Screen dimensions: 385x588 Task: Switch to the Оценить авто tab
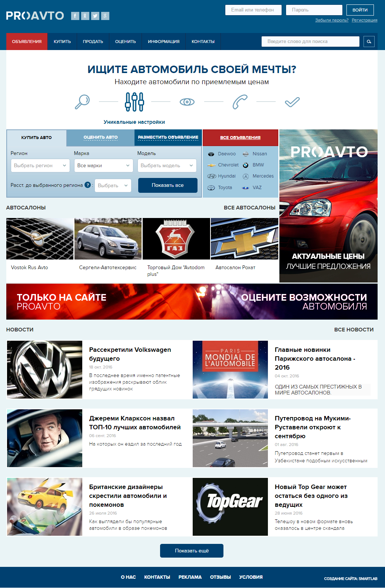[100, 138]
